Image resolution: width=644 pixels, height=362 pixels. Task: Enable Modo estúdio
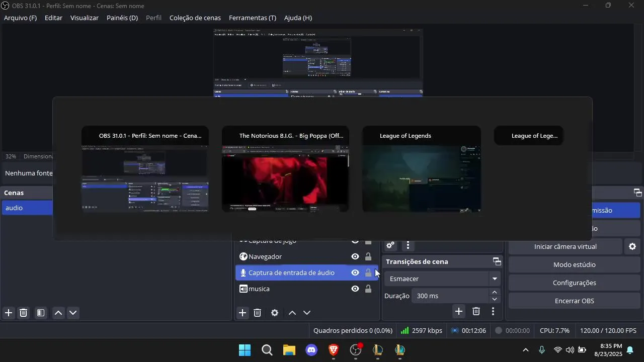coord(575,264)
